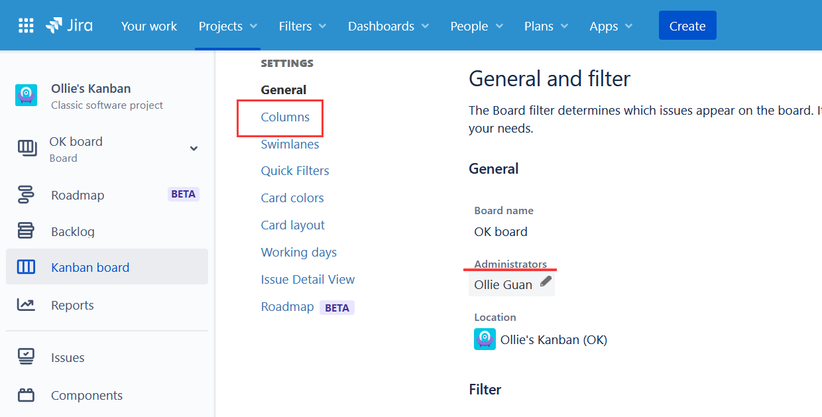The width and height of the screenshot is (822, 417).
Task: Open the Plans dropdown menu
Action: [x=546, y=26]
